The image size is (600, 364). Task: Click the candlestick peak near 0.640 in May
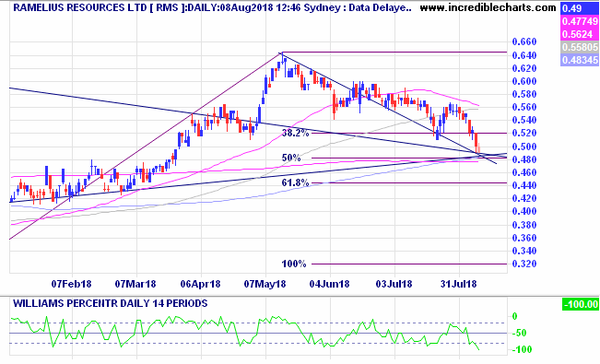(283, 59)
